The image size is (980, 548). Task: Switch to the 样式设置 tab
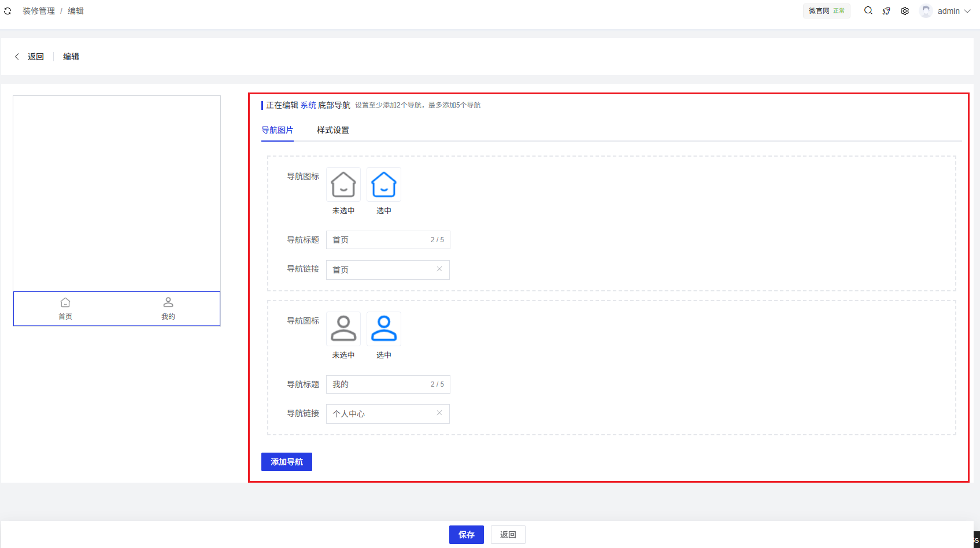[332, 130]
